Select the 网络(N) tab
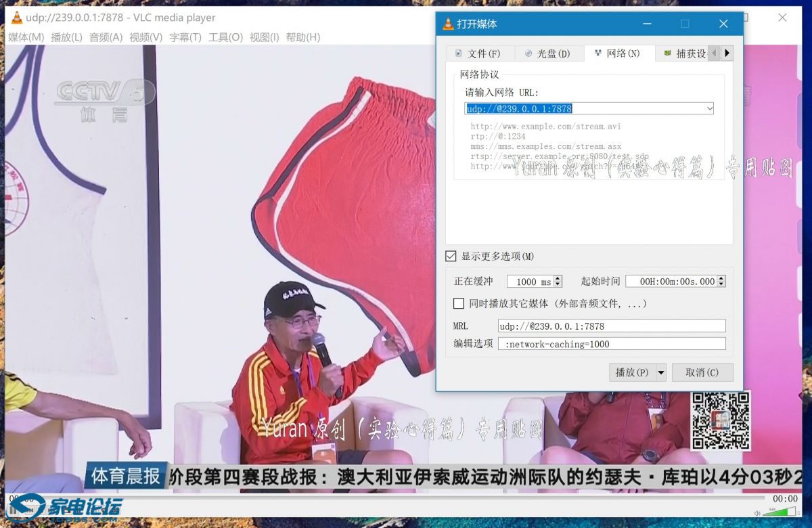The height and width of the screenshot is (528, 812). click(618, 53)
